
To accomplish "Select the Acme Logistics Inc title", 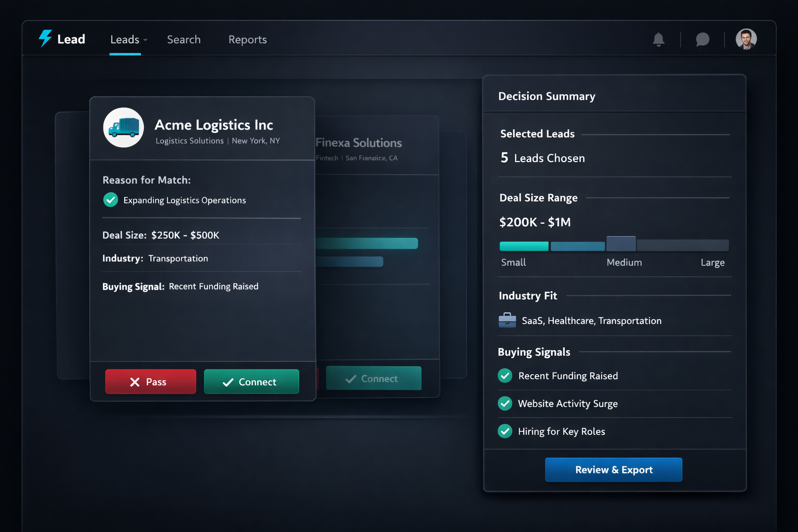I will pos(214,125).
